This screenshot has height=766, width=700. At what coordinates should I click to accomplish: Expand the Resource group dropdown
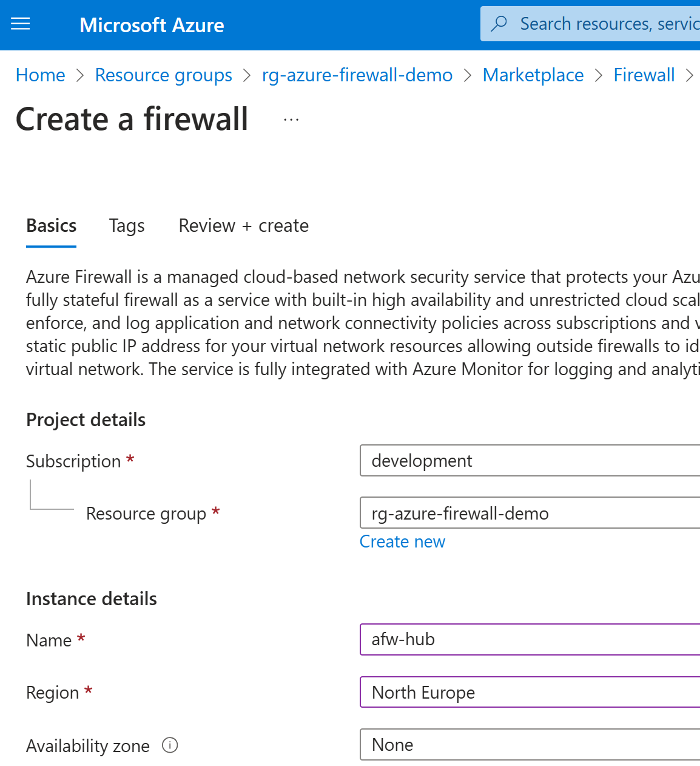[x=530, y=513]
